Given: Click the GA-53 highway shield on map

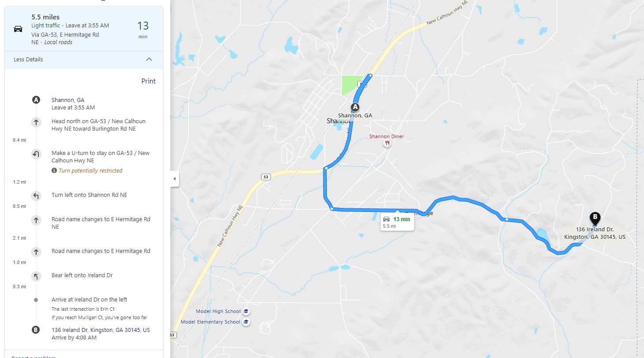Looking at the screenshot, I should click(x=265, y=177).
